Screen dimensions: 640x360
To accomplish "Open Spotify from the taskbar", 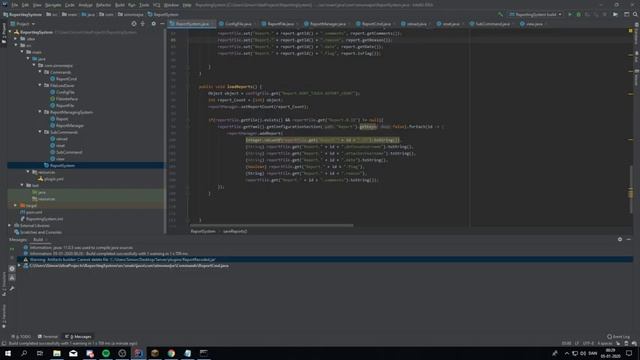I will (x=106, y=353).
